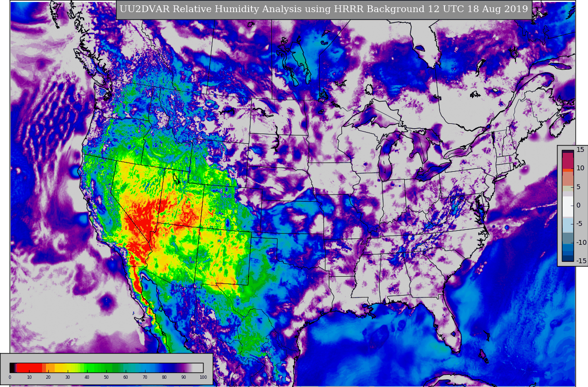588x387 pixels.
Task: Pick the light blue swatch beside the -5 label
Action: (568, 225)
